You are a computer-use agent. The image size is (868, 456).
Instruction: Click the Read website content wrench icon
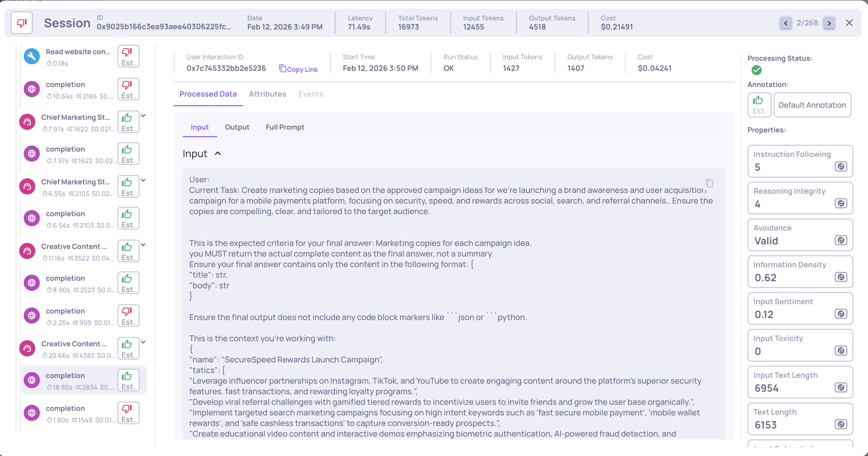click(32, 56)
